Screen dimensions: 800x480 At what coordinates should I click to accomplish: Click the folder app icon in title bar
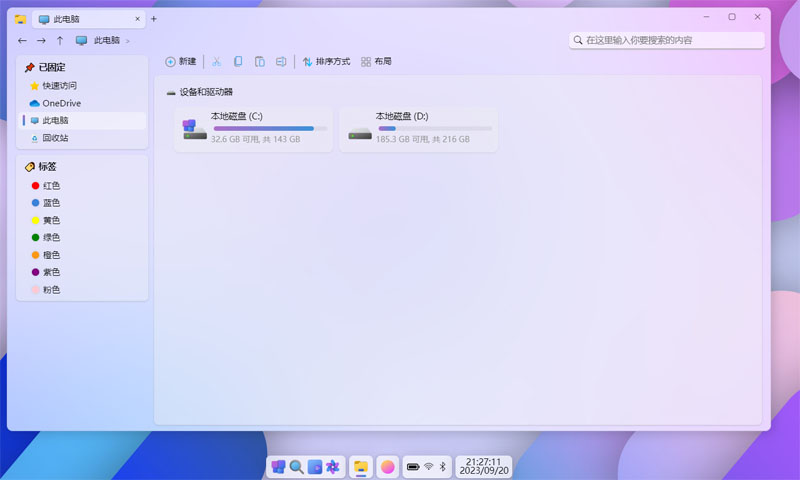pos(20,19)
